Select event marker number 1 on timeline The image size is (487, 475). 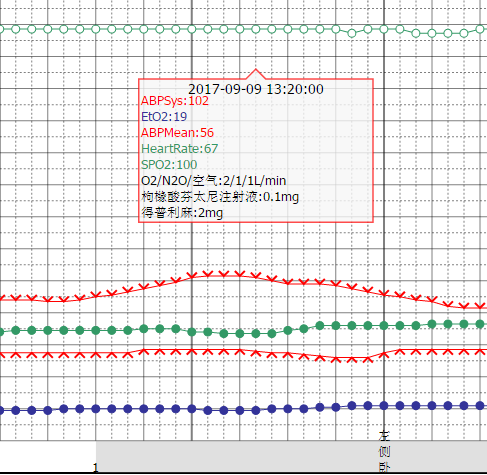point(96,467)
